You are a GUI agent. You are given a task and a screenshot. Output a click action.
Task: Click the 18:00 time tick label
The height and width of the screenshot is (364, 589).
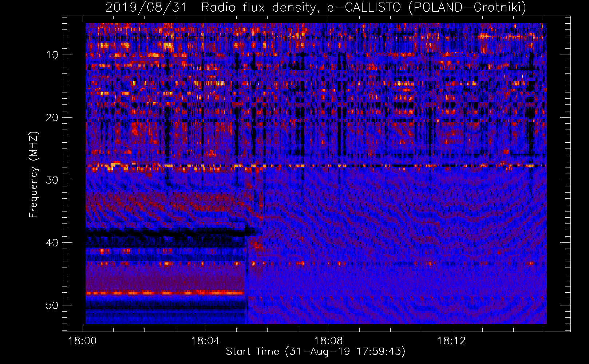(83, 341)
